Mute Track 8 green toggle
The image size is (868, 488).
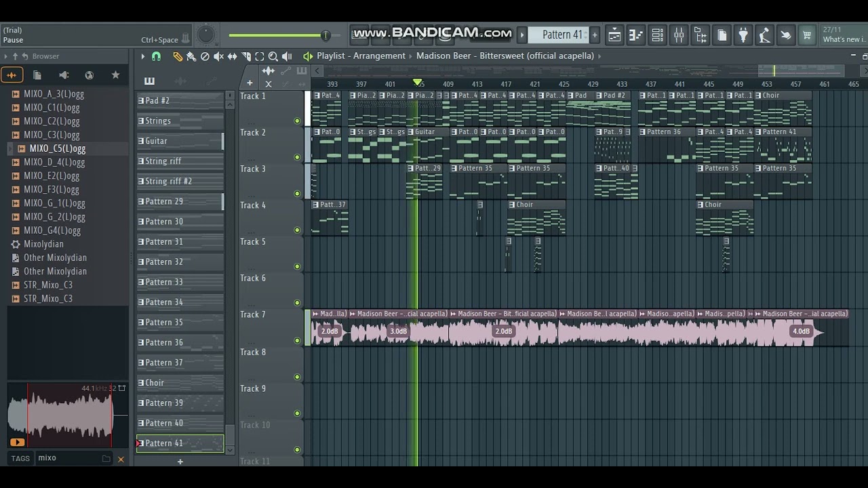[297, 377]
